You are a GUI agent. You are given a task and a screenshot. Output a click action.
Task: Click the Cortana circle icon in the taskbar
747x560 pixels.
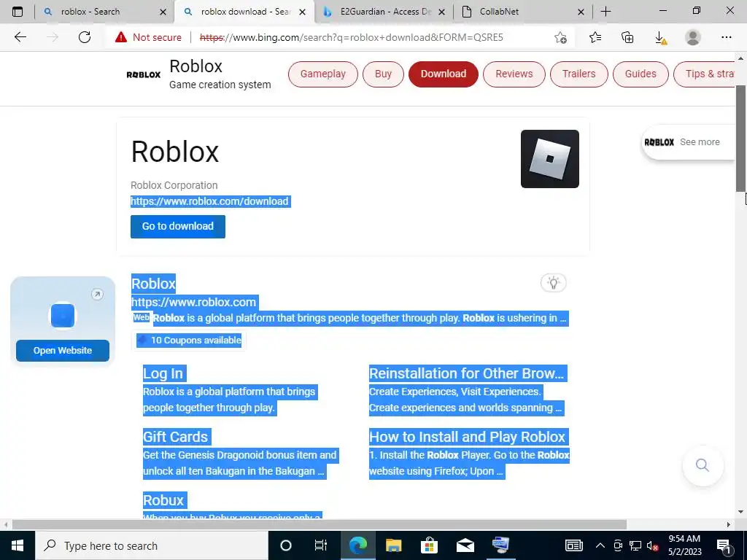tap(285, 545)
